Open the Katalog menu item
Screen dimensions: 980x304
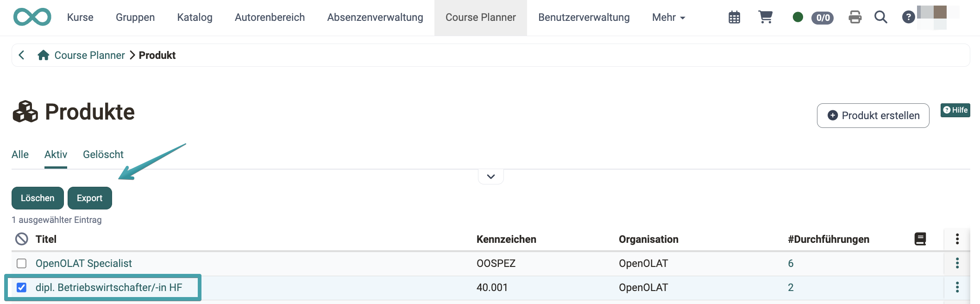pos(195,17)
